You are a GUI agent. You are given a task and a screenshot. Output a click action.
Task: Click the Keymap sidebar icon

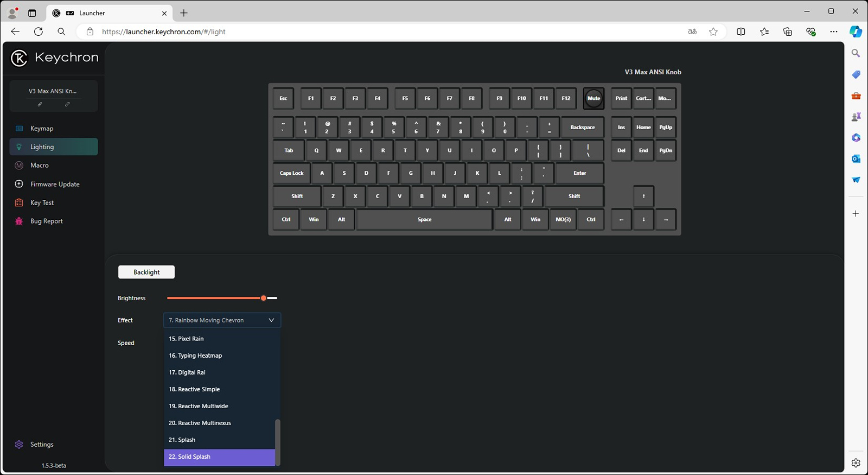pos(19,129)
